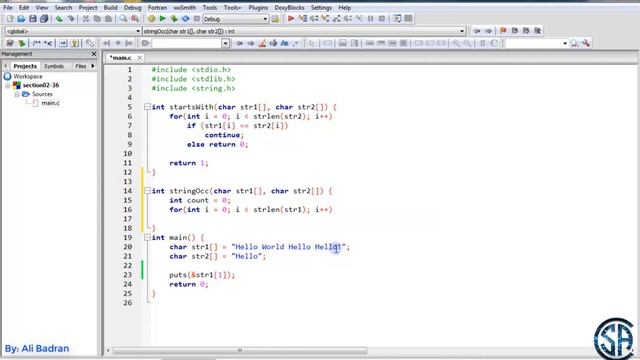Collapse the stringOcc function fold marker
The image size is (640, 360).
coord(147,191)
